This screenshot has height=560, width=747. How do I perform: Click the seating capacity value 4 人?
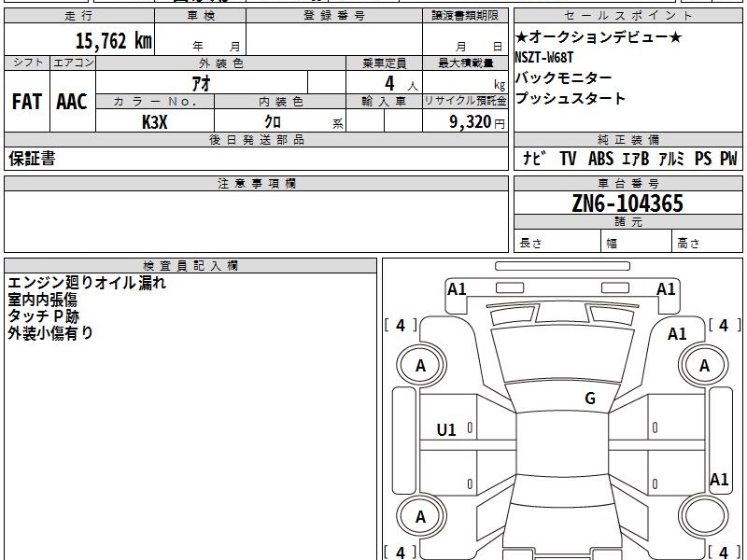coord(402,84)
